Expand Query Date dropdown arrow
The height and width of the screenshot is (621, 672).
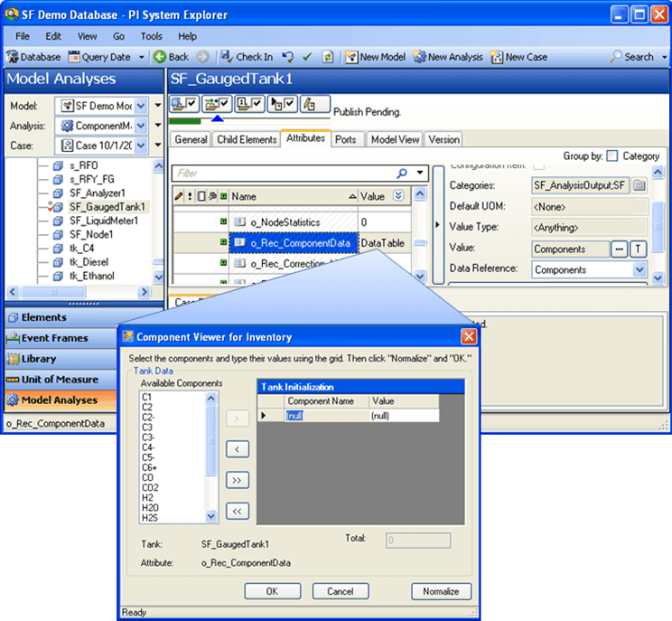(142, 57)
